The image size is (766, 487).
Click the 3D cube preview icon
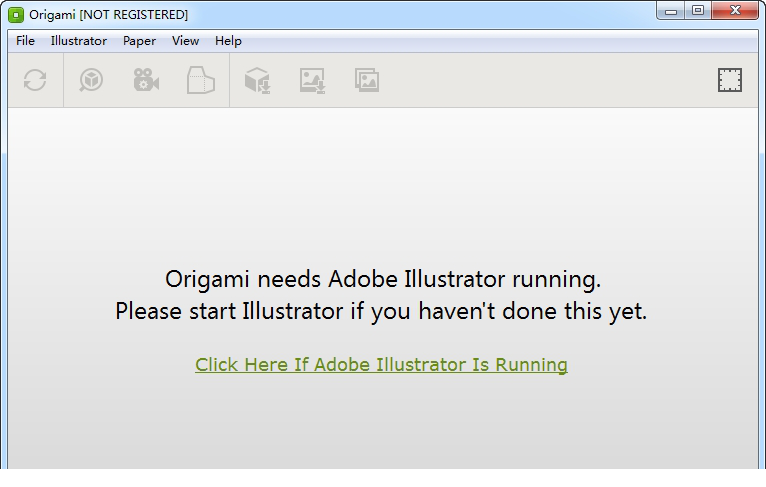click(91, 80)
